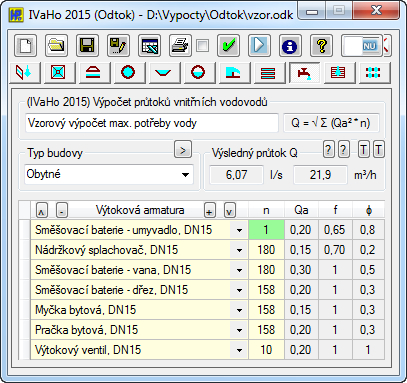Open the Typ budovy dropdown showing Obytné

(109, 174)
